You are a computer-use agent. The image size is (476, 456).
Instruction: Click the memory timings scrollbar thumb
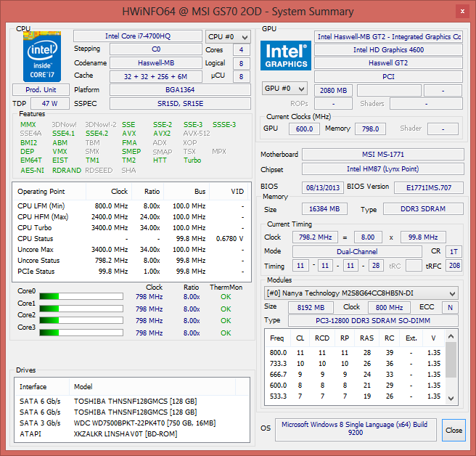click(x=451, y=359)
